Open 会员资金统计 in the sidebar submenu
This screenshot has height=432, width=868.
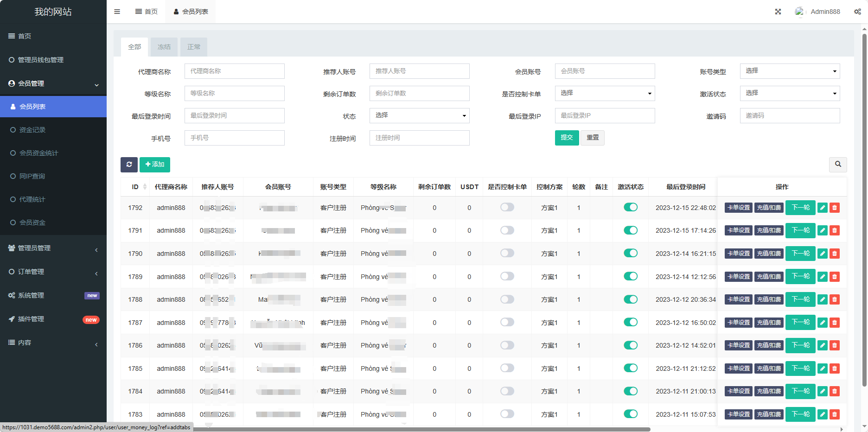[53, 153]
